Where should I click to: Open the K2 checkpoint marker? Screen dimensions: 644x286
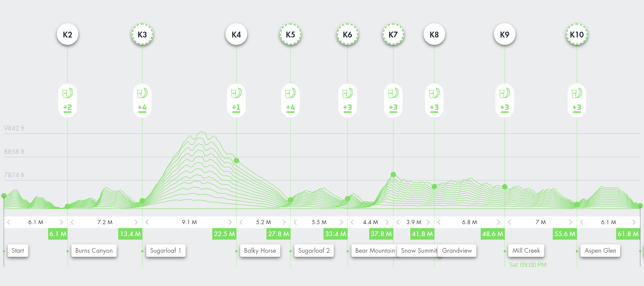[x=67, y=34]
